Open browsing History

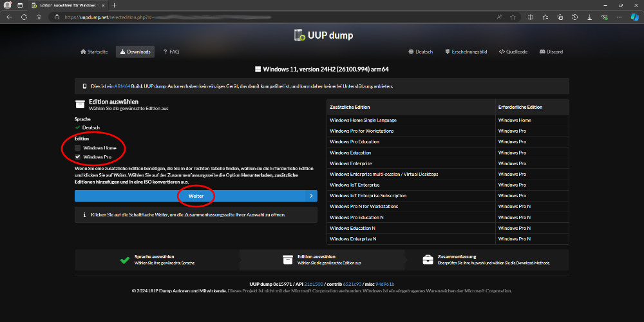pyautogui.click(x=575, y=17)
